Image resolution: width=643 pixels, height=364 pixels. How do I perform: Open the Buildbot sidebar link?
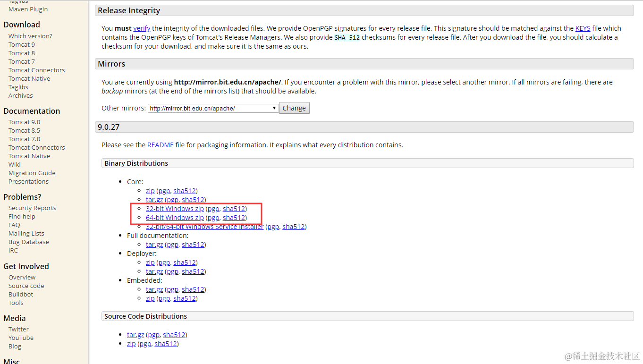(x=21, y=294)
